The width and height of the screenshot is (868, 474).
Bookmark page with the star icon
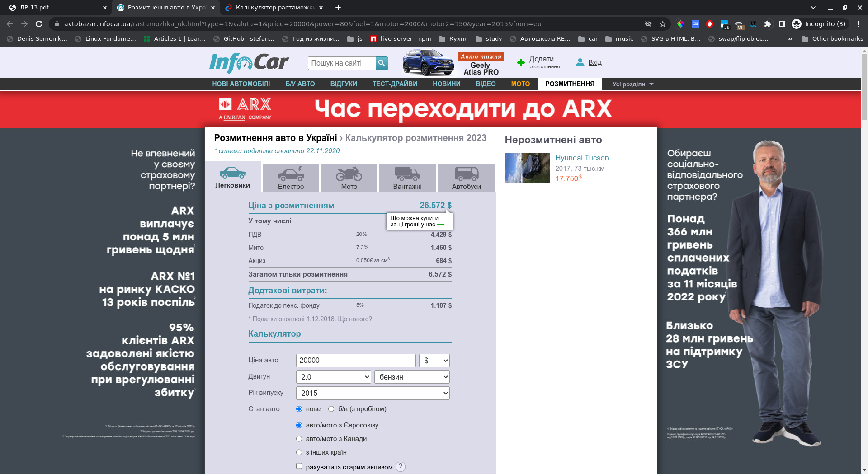pos(663,24)
